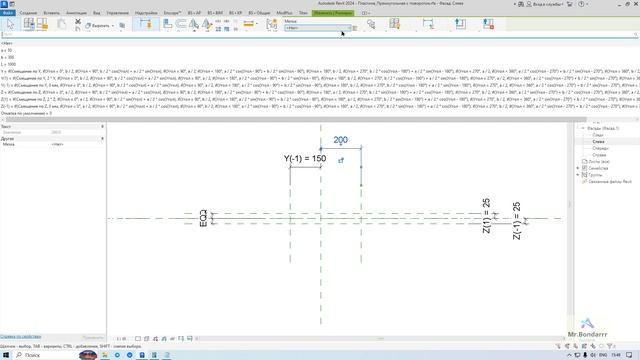Viewport: 640px width, 360px height.
Task: Open the Properties help link
Action: tap(20, 337)
